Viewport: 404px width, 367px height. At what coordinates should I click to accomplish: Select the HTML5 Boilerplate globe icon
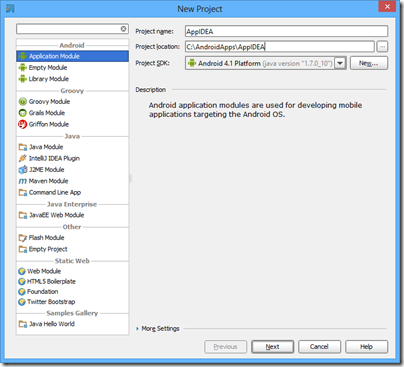22,282
